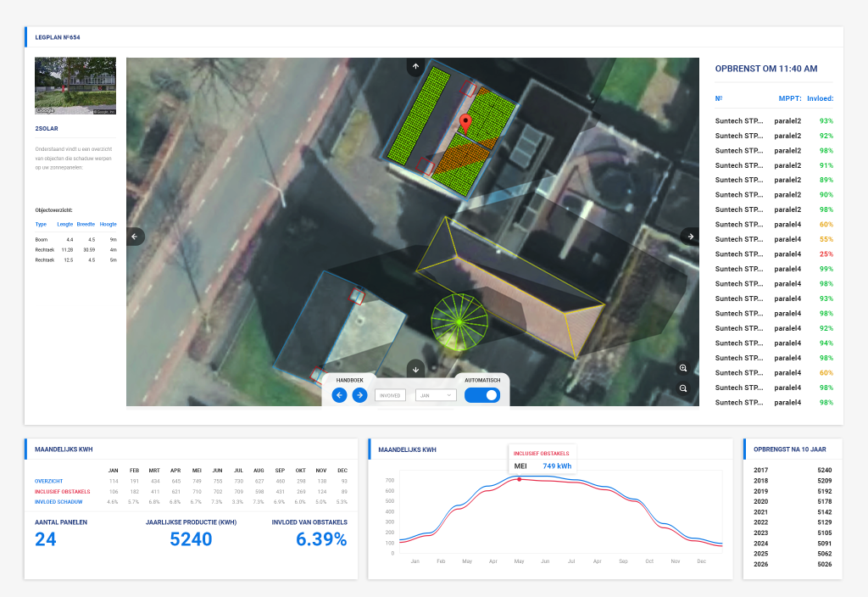Zoom in on the aerial map
Image resolution: width=868 pixels, height=597 pixels.
point(683,368)
